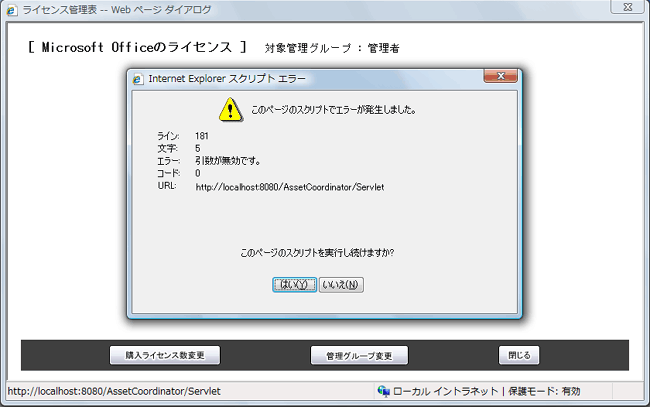Click the 文字 value 5
Image resolution: width=650 pixels, height=407 pixels.
pos(198,148)
